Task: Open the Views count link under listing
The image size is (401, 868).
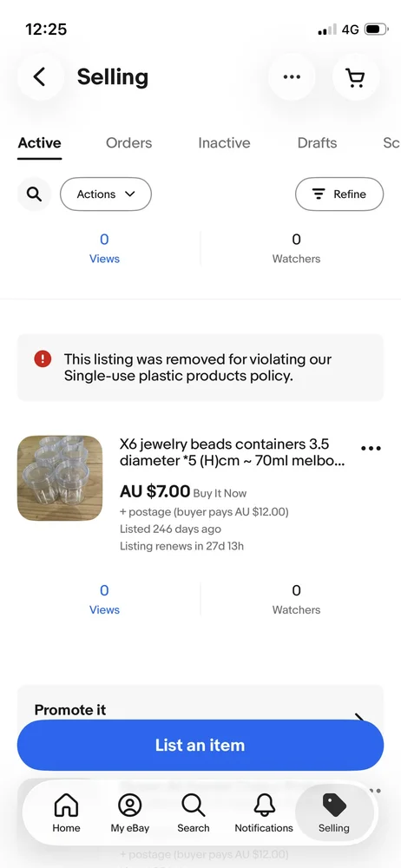Action: 104,600
